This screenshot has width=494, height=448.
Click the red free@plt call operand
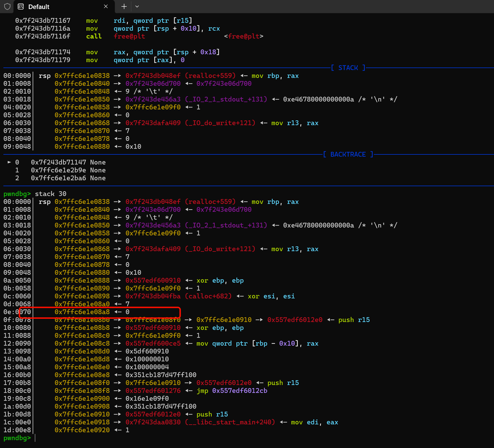[x=129, y=36]
